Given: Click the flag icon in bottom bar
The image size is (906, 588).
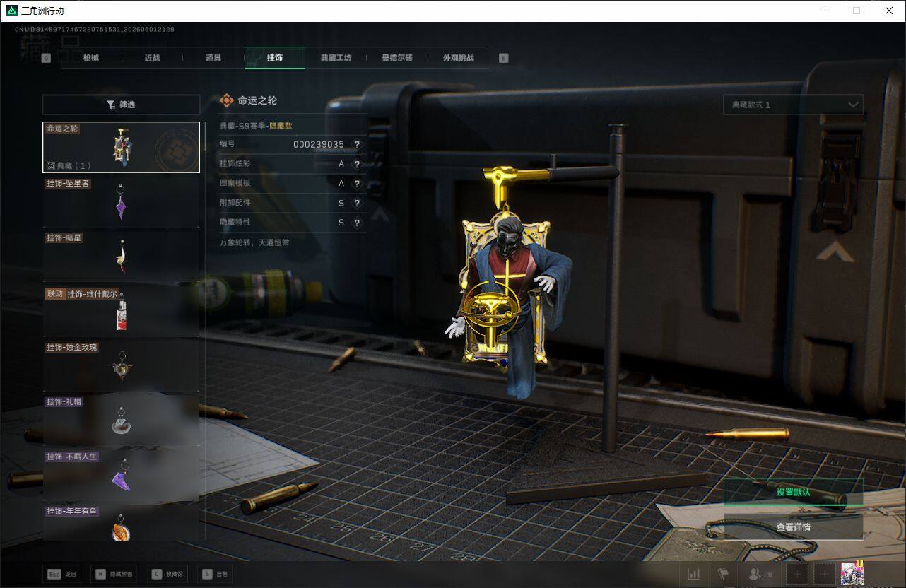Looking at the screenshot, I should (723, 575).
